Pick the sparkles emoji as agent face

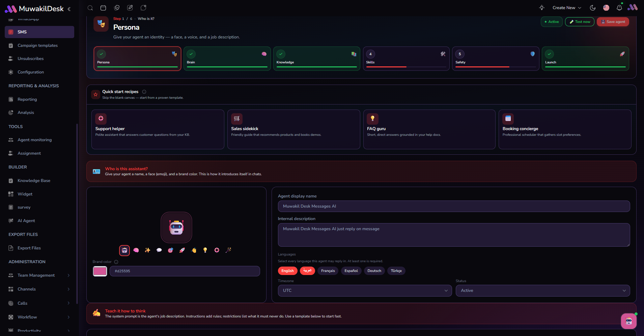point(147,250)
